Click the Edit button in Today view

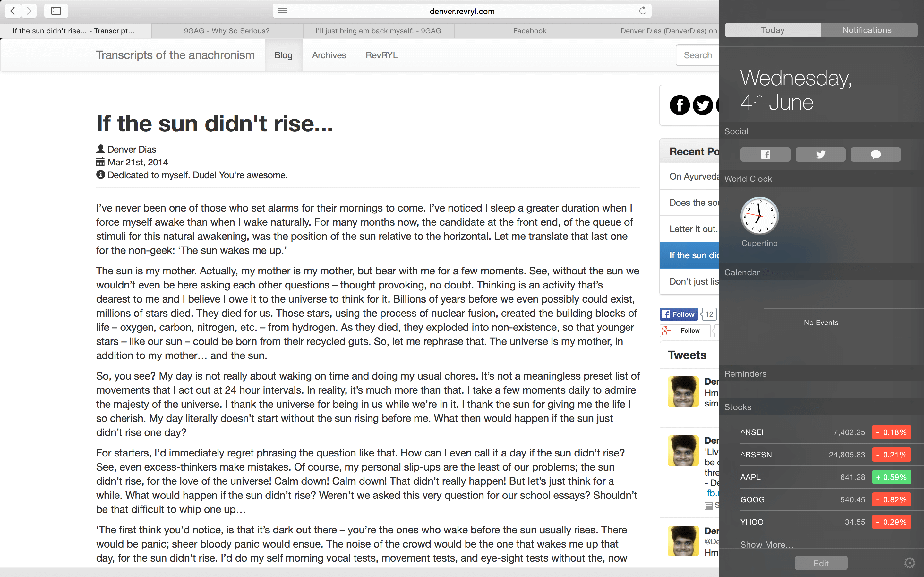pos(821,563)
